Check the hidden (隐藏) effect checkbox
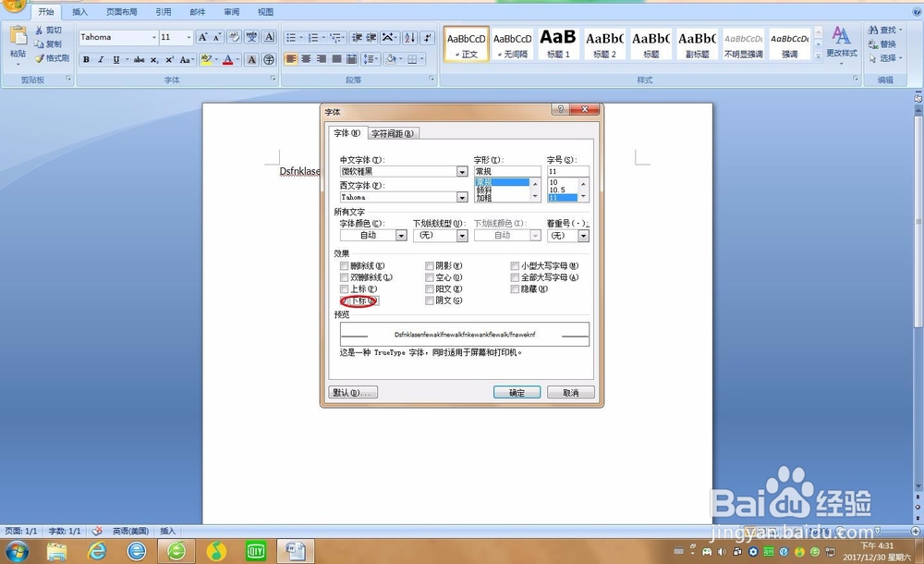The height and width of the screenshot is (564, 924). (515, 288)
